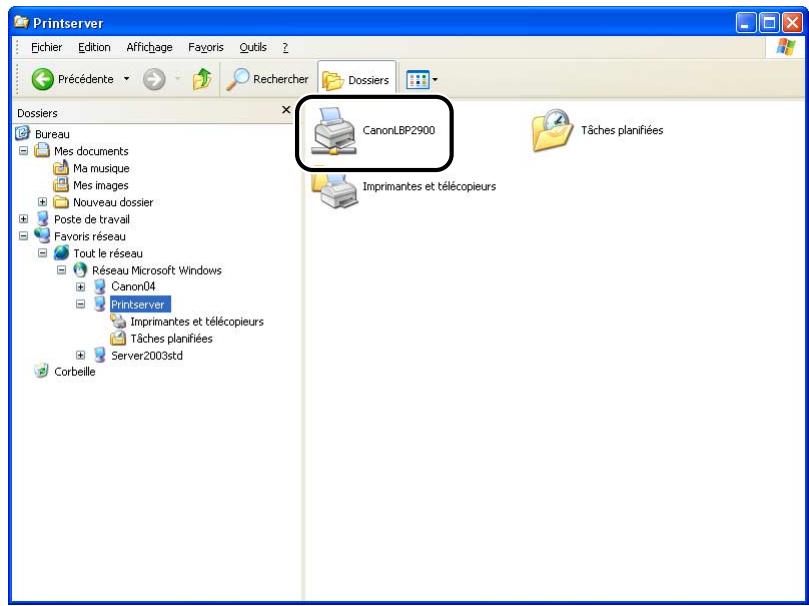809x606 pixels.
Task: Select the CanonLBP2900 printer icon
Action: (x=334, y=131)
